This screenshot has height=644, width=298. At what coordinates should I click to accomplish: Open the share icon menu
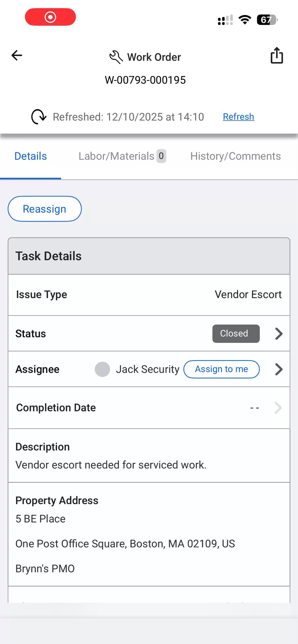tap(277, 55)
